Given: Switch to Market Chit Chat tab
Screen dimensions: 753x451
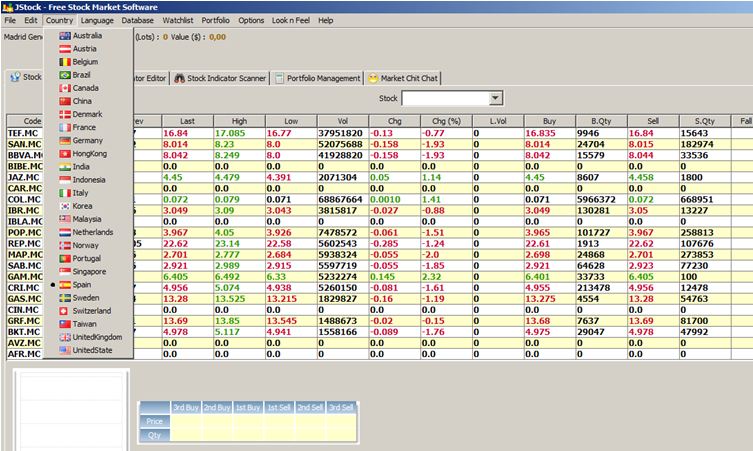Looking at the screenshot, I should 403,78.
